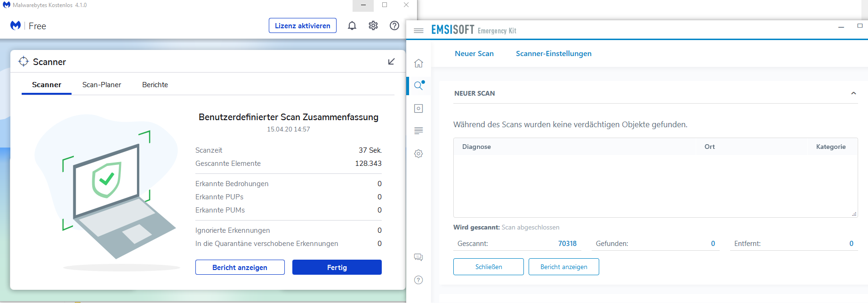This screenshot has height=303, width=868.
Task: Open Malwarebytes notifications bell
Action: click(x=352, y=25)
